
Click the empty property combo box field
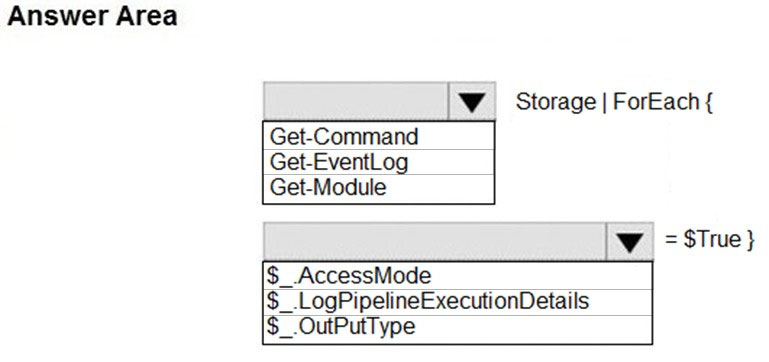pyautogui.click(x=435, y=241)
